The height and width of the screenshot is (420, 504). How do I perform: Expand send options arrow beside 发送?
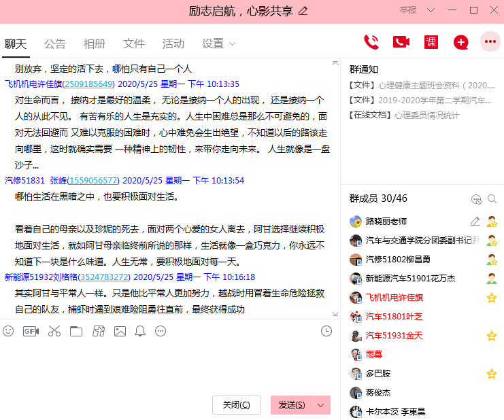tap(321, 405)
